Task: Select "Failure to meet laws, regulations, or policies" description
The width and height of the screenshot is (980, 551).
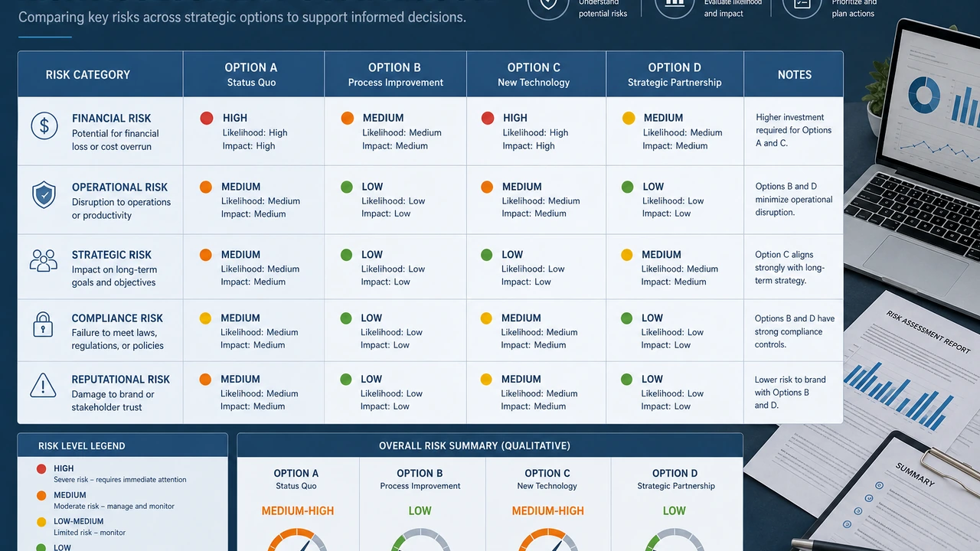Action: point(118,339)
